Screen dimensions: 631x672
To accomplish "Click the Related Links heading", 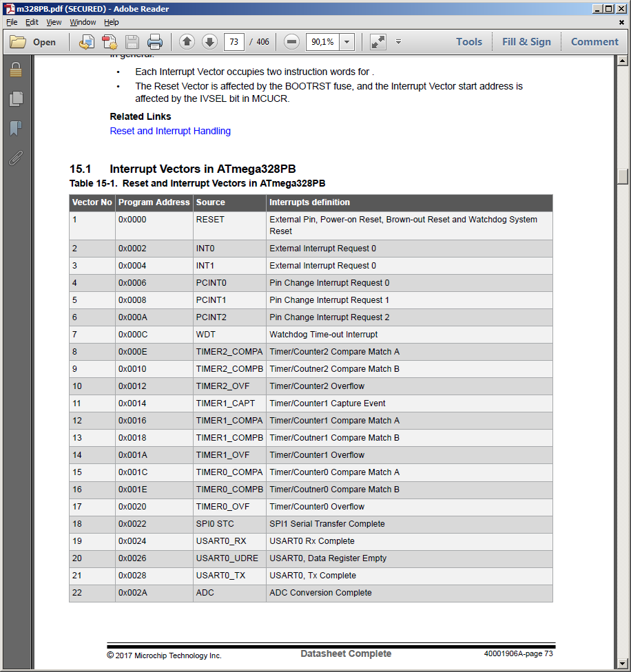I will click(x=140, y=116).
